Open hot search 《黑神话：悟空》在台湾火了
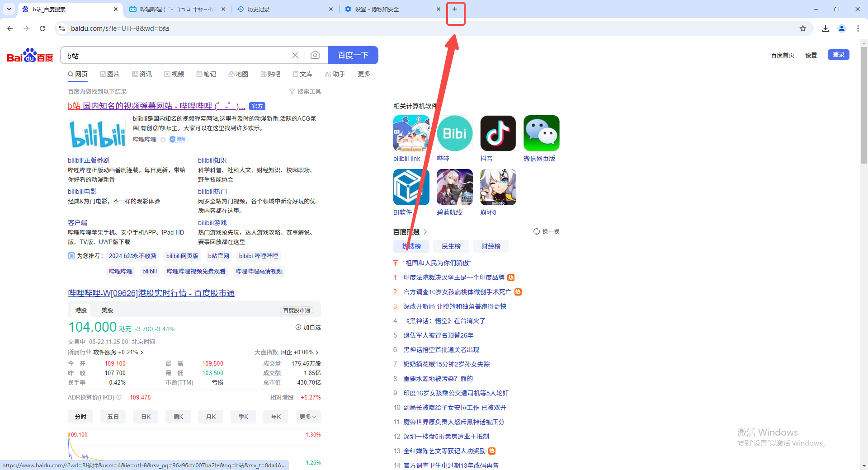 pos(444,321)
